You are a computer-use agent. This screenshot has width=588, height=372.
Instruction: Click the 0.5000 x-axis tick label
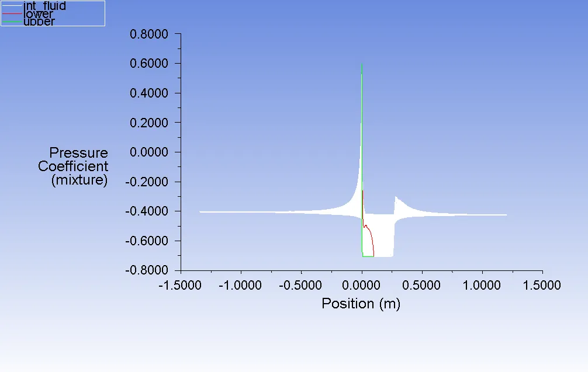pyautogui.click(x=423, y=286)
